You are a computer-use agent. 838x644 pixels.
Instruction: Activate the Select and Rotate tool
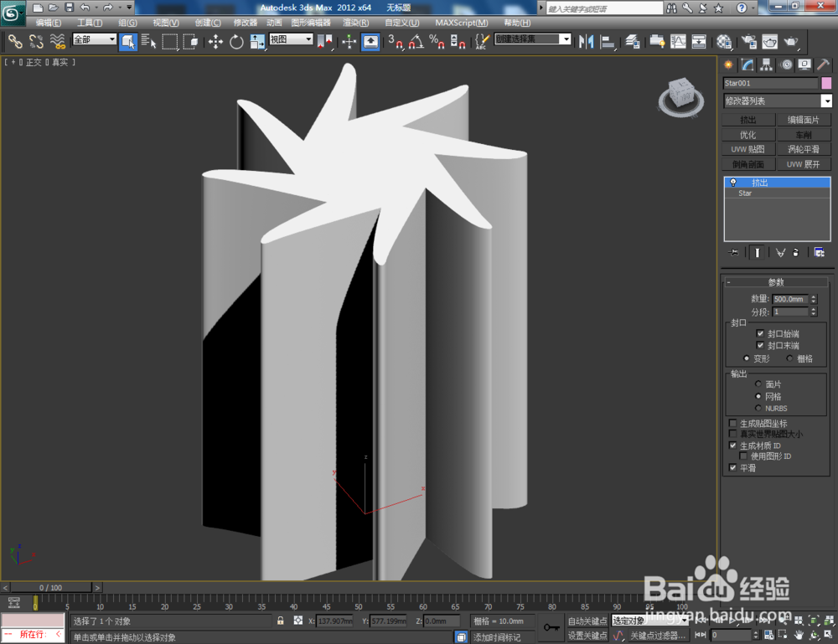coord(235,42)
